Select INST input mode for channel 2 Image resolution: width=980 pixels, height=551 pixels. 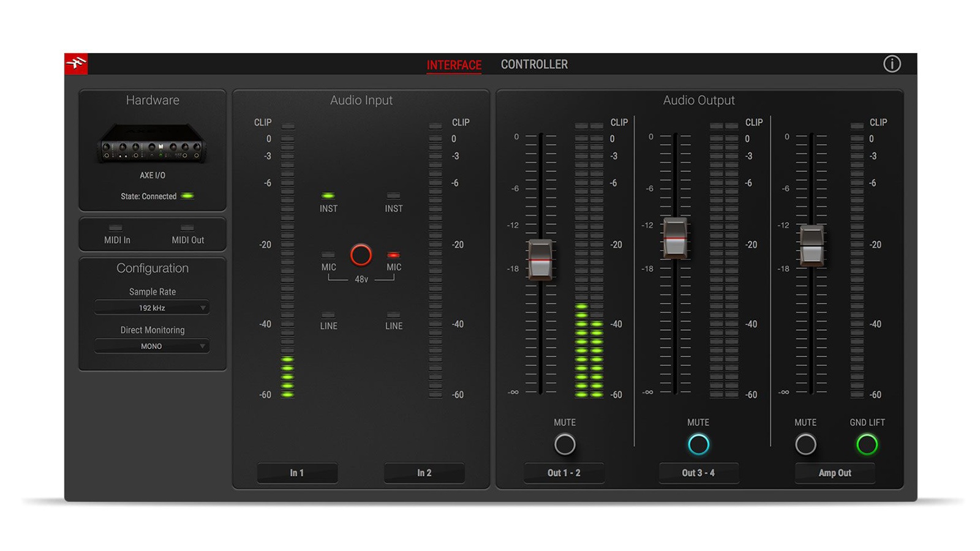coord(394,202)
